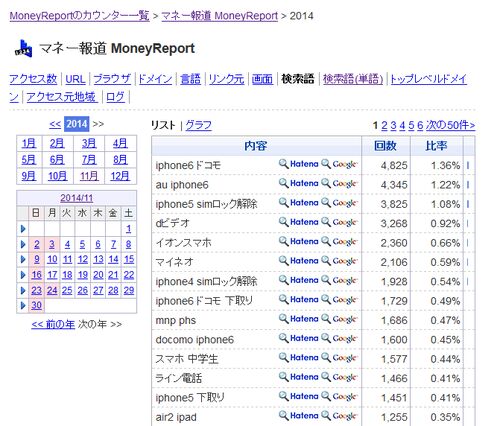This screenshot has width=500, height=426.
Task: Open Hatena search for au iphone6 row
Action: [x=299, y=183]
